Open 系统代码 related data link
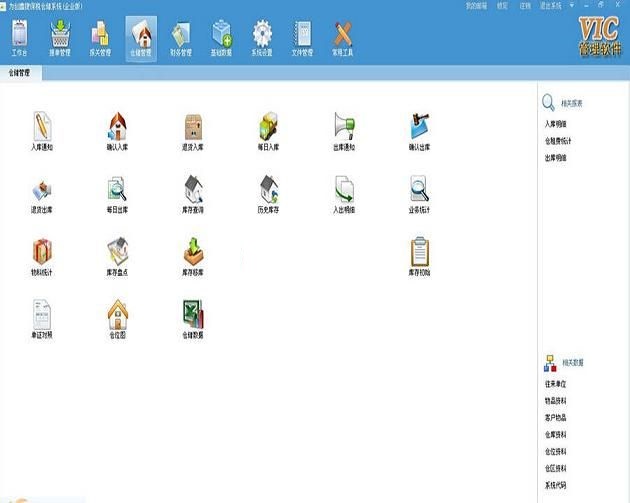This screenshot has height=503, width=630. [556, 485]
